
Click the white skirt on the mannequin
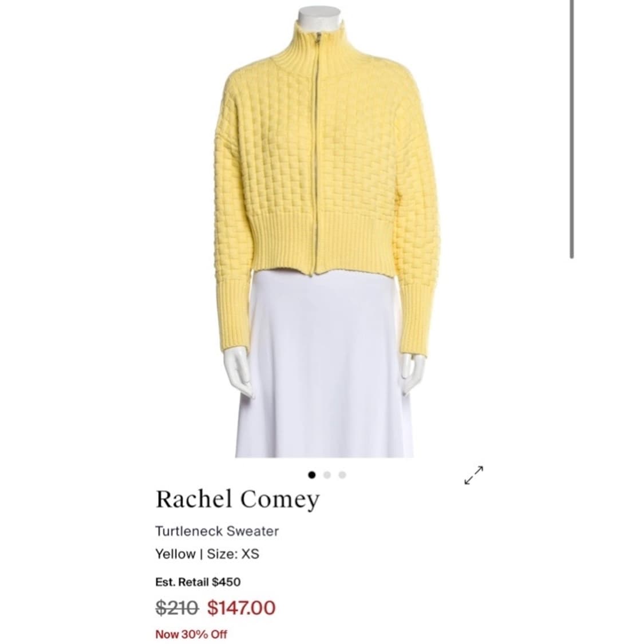(325, 366)
